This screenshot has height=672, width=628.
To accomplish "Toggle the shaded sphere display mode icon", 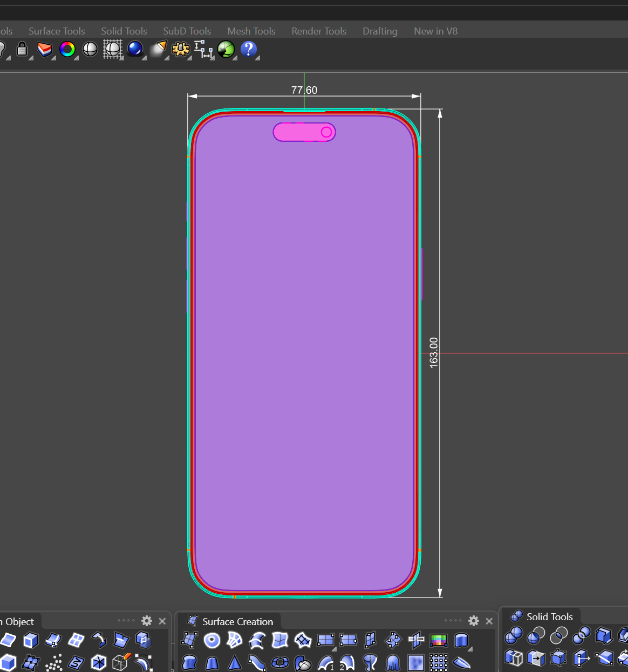I will (x=90, y=50).
